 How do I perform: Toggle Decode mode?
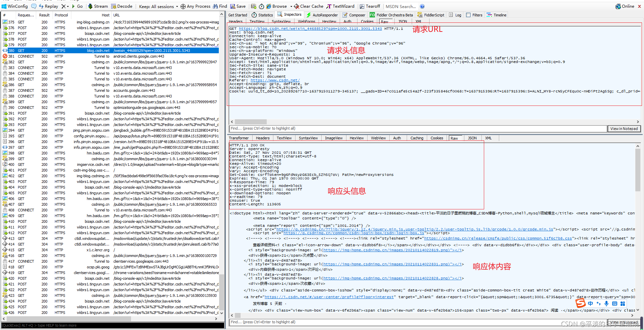(122, 6)
